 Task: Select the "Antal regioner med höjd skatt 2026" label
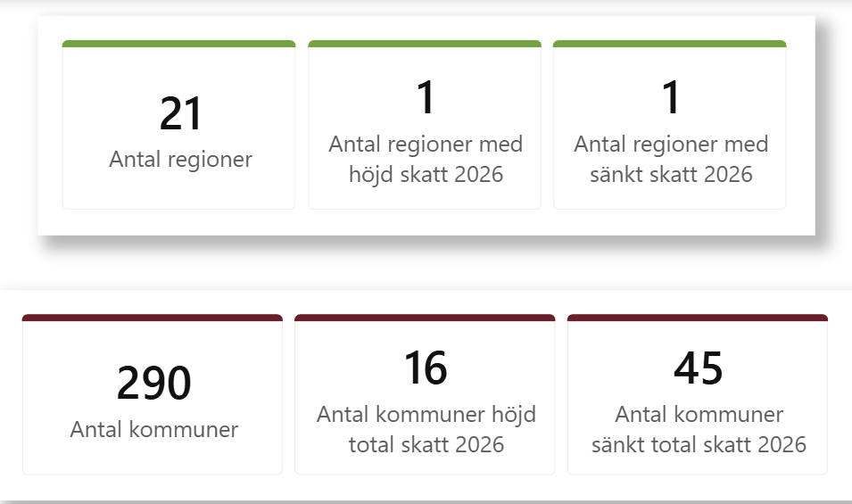coord(426,159)
